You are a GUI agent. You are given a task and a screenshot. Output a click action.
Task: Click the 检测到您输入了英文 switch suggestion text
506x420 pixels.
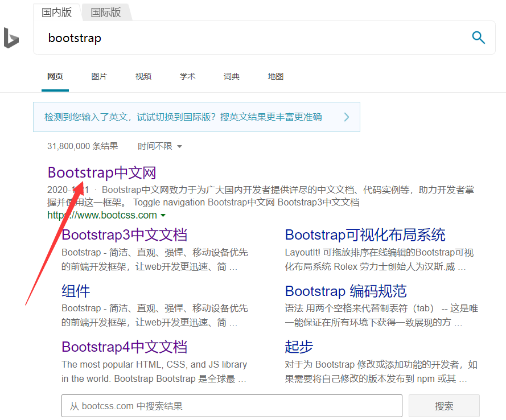click(x=183, y=117)
